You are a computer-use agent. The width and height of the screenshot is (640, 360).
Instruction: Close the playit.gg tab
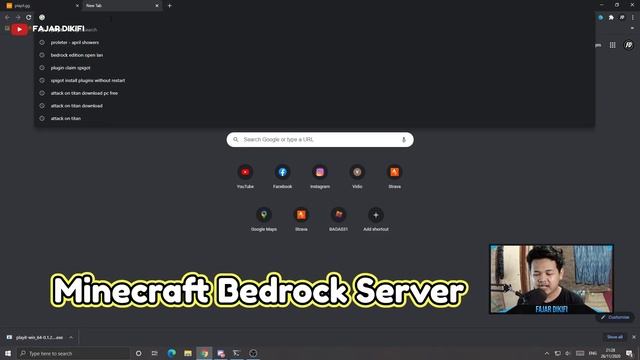(x=77, y=6)
